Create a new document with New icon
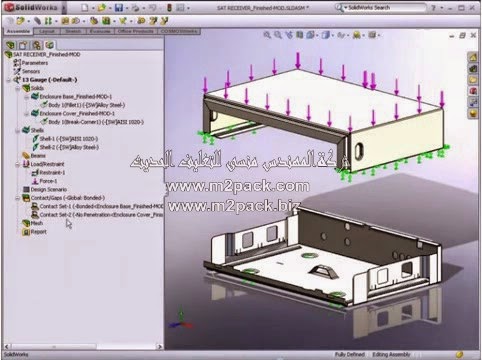The height and width of the screenshot is (360, 482). tap(85, 7)
